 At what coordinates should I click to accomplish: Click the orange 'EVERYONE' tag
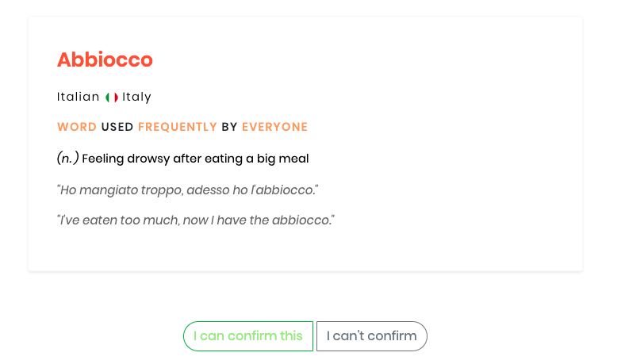point(274,127)
